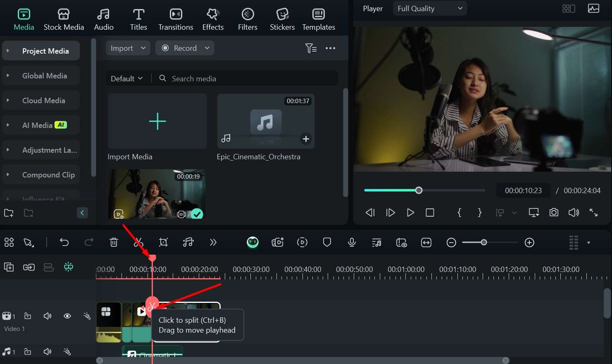The image size is (612, 364).
Task: Select AI Media in the sidebar
Action: (41, 125)
